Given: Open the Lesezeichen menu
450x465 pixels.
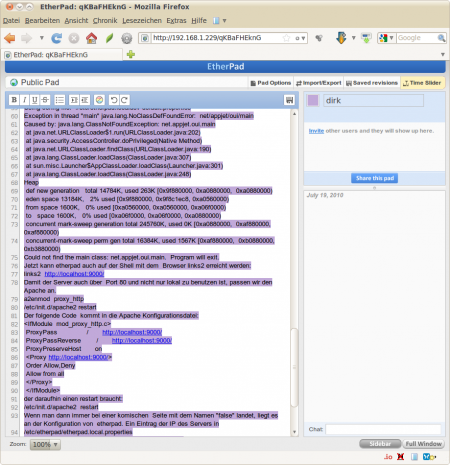Looking at the screenshot, I should point(142,21).
